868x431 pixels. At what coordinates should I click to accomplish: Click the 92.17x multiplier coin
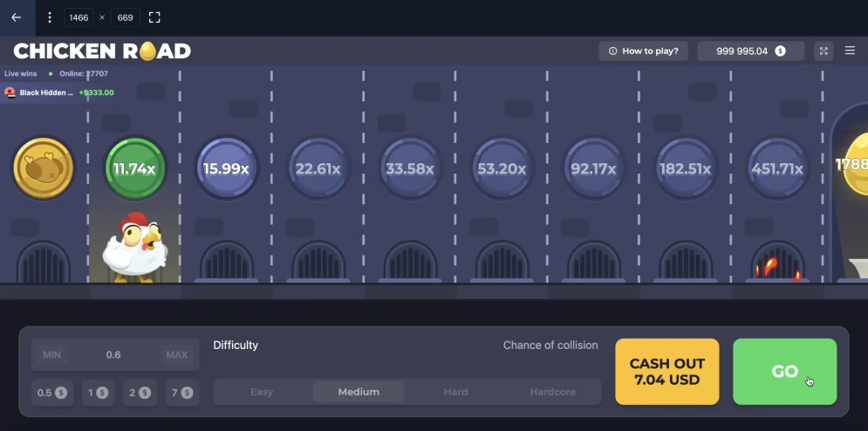pyautogui.click(x=593, y=168)
